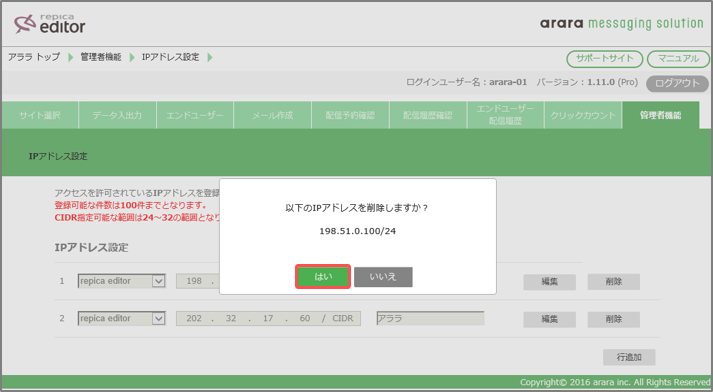Select the 管理者機能 tab
Viewport: 713px width, 392px height.
coord(661,116)
